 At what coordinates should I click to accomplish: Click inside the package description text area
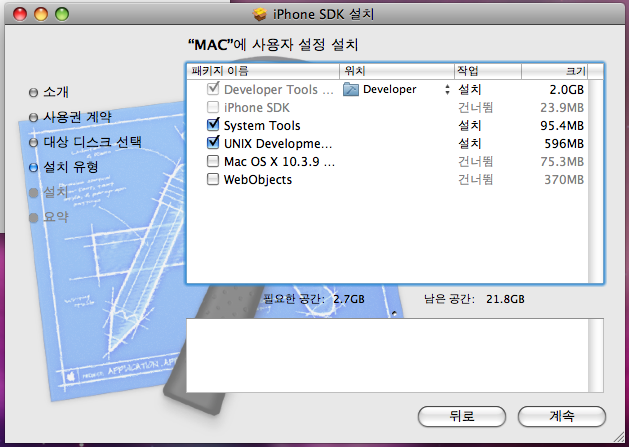pyautogui.click(x=388, y=356)
